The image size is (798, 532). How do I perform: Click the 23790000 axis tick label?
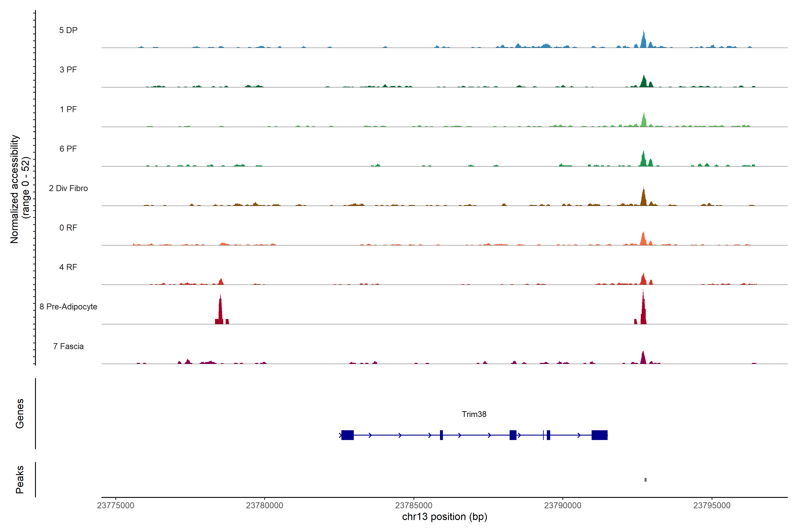(x=563, y=506)
